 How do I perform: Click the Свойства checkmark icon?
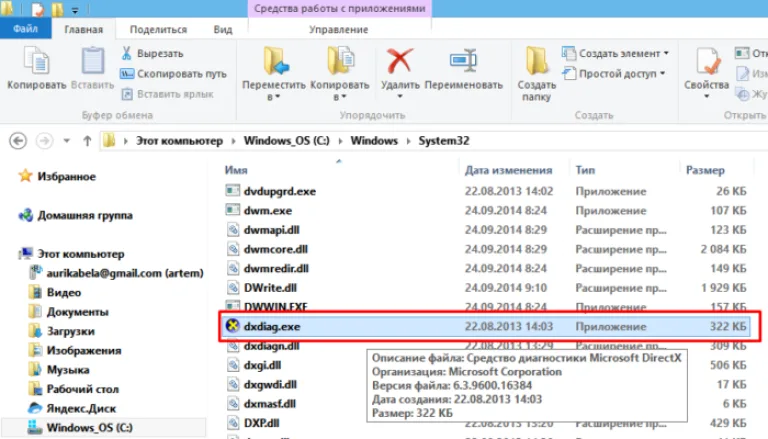(x=707, y=61)
